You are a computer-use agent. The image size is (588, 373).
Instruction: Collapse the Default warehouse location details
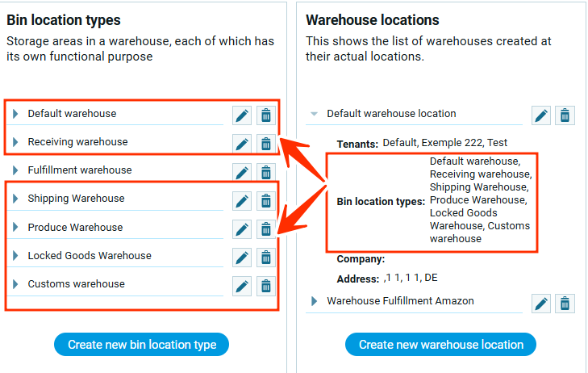pos(314,115)
